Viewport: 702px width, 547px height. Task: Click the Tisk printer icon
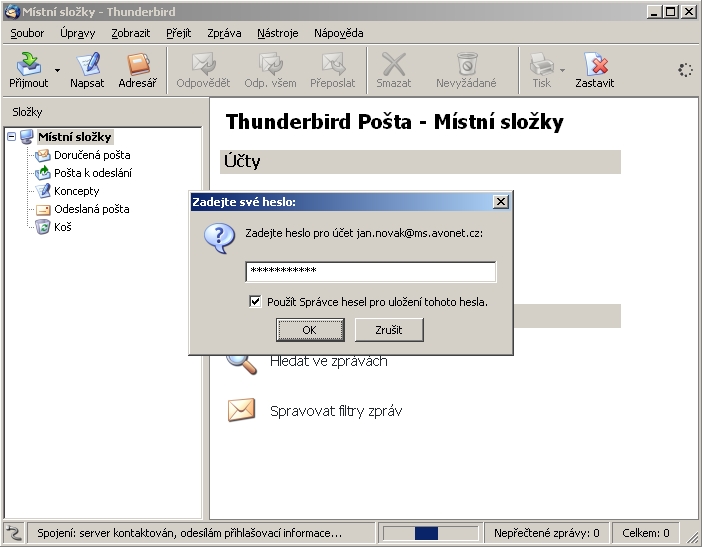click(x=541, y=64)
